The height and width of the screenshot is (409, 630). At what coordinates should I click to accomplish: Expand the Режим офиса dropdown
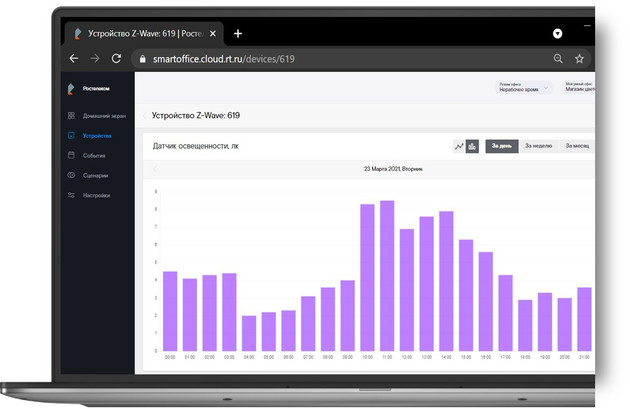(x=523, y=88)
